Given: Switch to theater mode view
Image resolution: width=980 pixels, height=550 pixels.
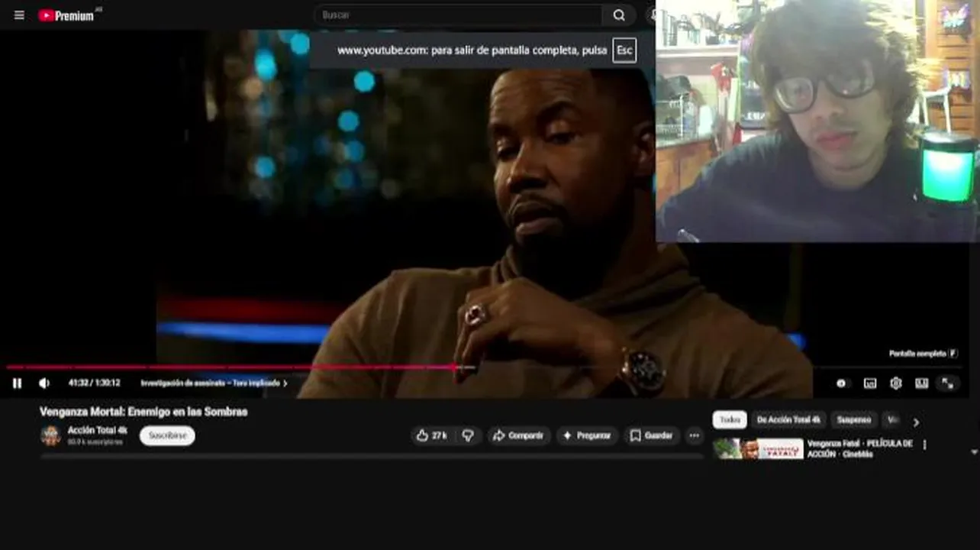Looking at the screenshot, I should pyautogui.click(x=922, y=383).
